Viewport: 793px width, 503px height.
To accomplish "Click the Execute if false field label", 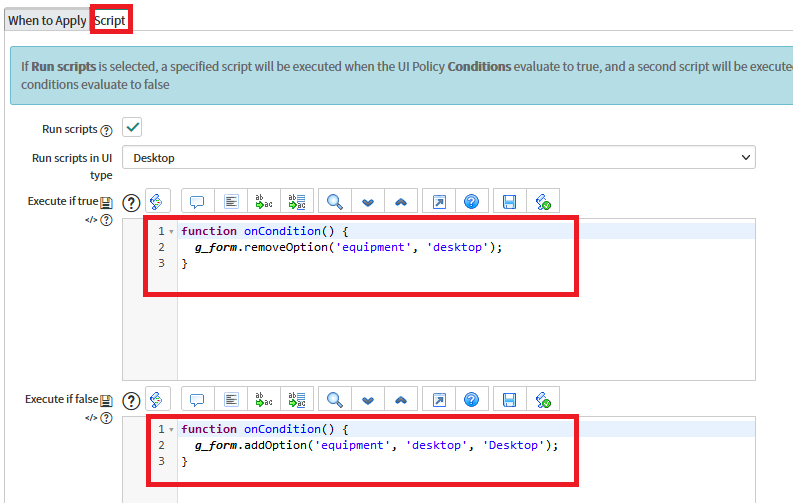I will pos(61,399).
